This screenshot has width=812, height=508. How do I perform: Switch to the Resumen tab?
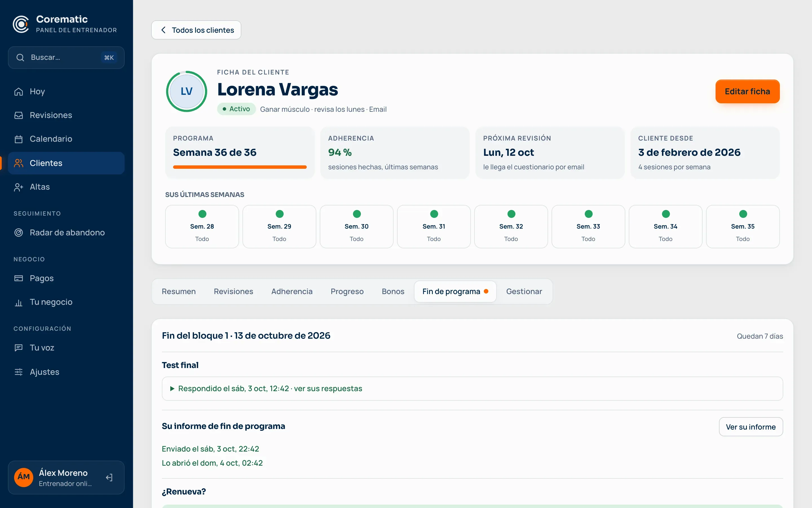tap(178, 291)
